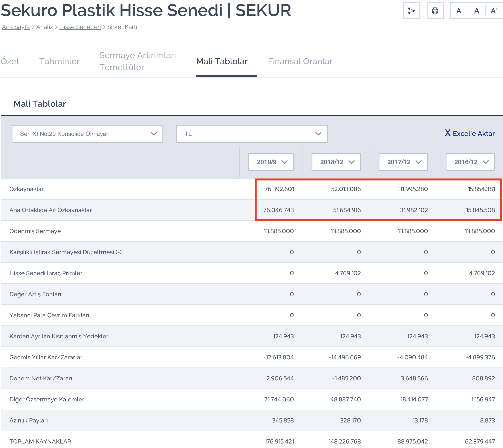This screenshot has height=448, width=503.
Task: Click the value 1.156.947
Action: point(483,399)
